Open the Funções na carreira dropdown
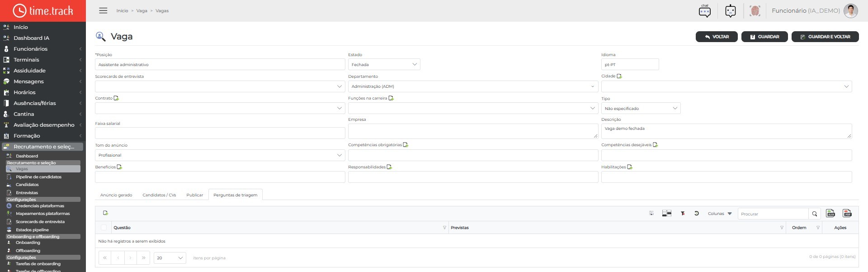Image resolution: width=868 pixels, height=272 pixels. click(473, 108)
